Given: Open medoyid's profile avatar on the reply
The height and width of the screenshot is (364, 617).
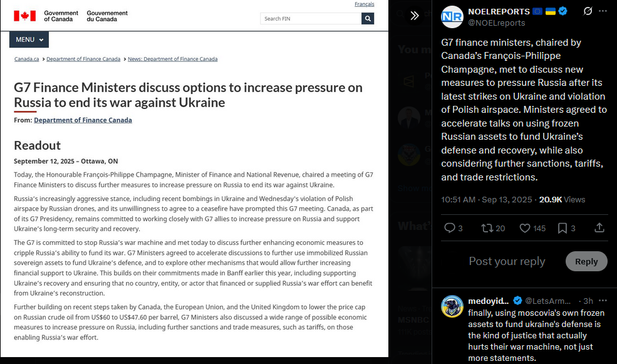Looking at the screenshot, I should pyautogui.click(x=452, y=306).
